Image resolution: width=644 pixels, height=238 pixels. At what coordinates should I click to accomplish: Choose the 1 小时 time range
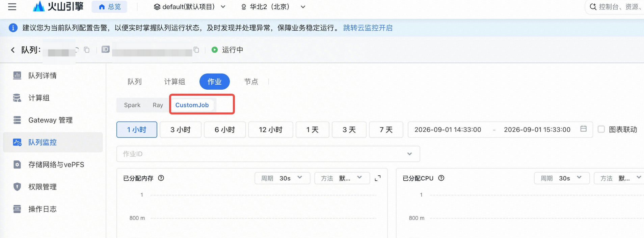pyautogui.click(x=137, y=129)
